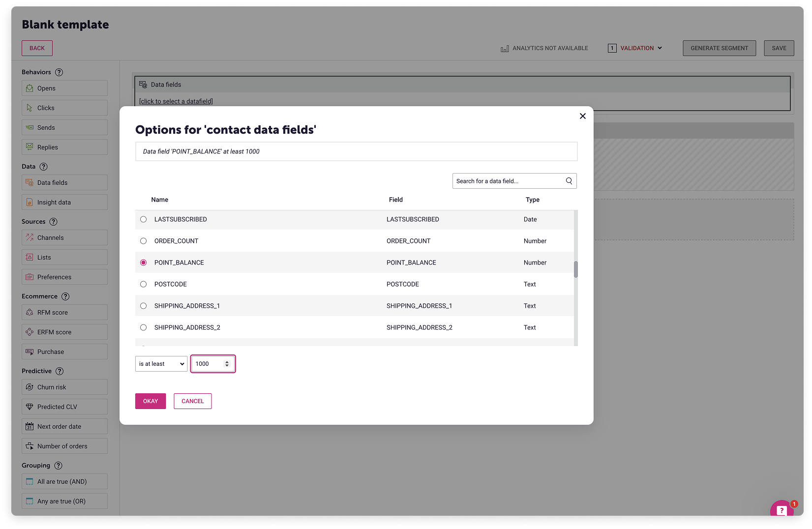812x529 pixels.
Task: Select the POSTCODE data field radio button
Action: [143, 284]
